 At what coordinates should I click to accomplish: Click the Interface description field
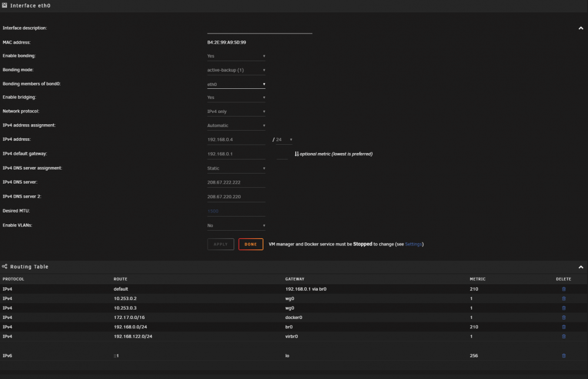(x=259, y=28)
